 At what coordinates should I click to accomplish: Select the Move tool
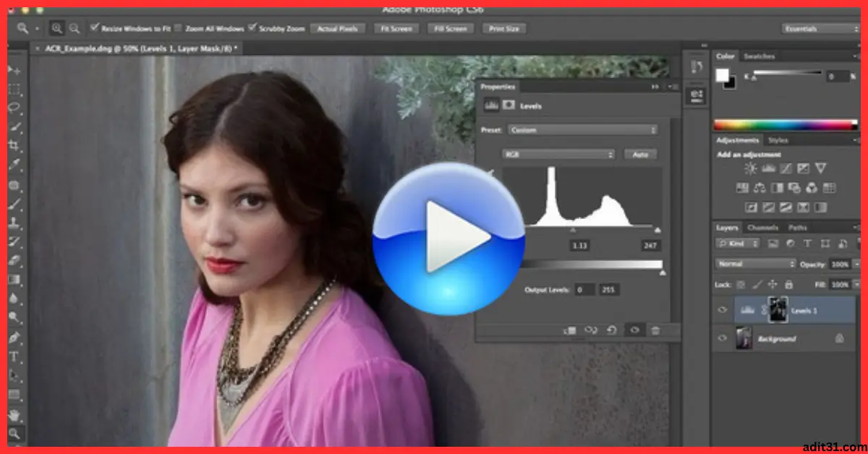click(x=14, y=70)
